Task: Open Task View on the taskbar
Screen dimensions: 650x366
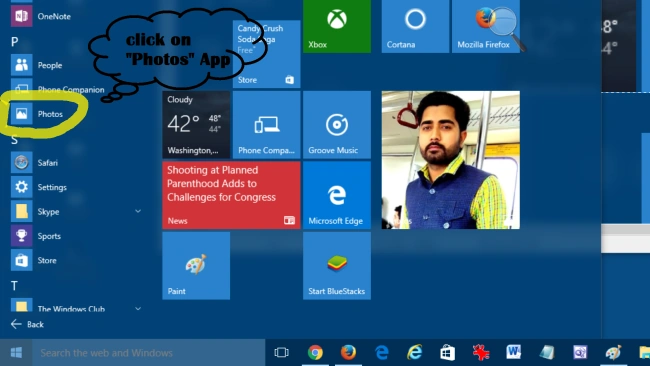Action: coord(281,353)
